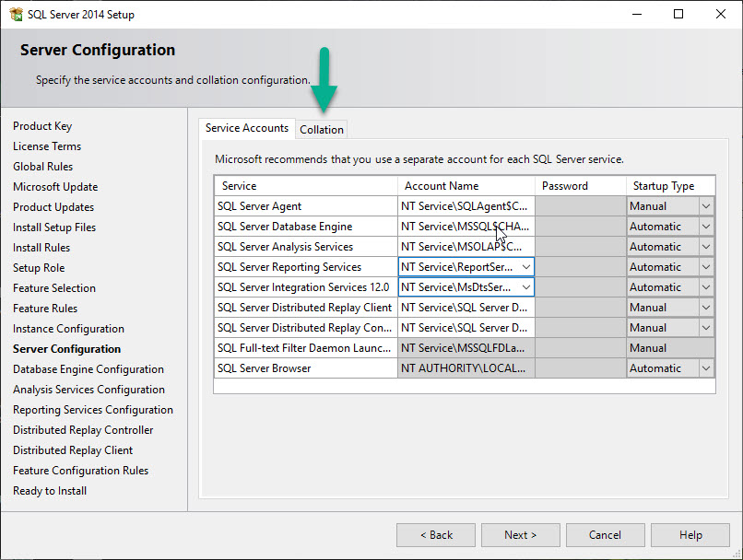Select Microsoft Update step in sidebar

coord(55,187)
